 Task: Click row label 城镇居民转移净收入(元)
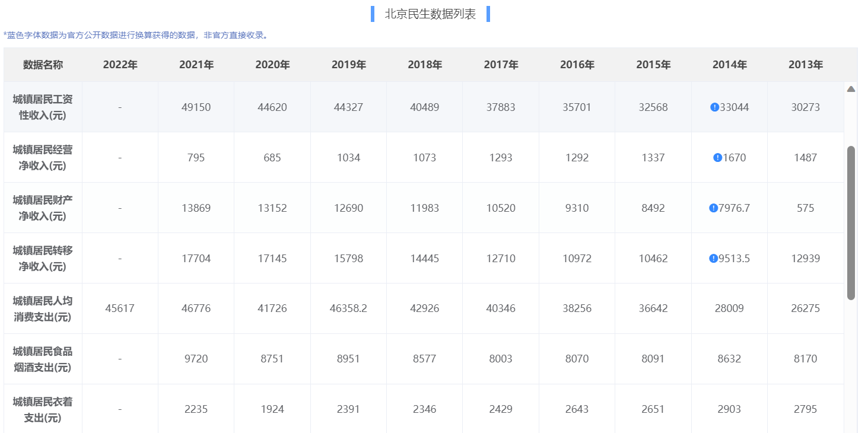(43, 259)
